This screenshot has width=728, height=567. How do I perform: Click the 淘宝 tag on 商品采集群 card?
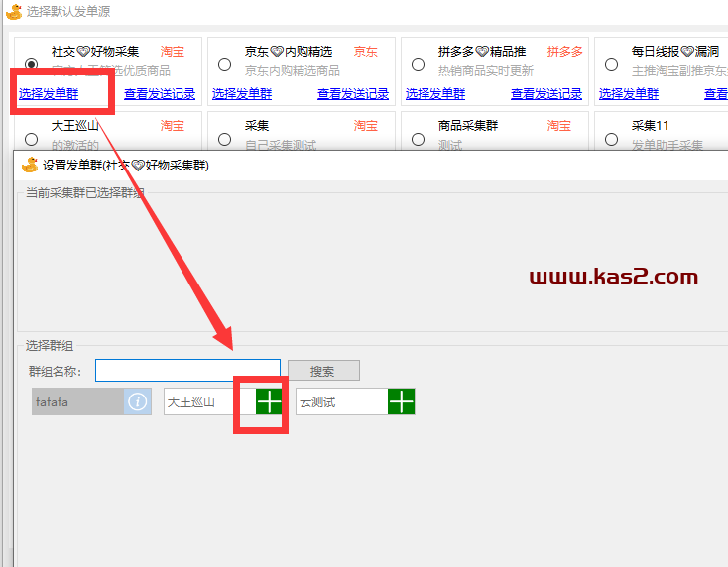coord(559,125)
